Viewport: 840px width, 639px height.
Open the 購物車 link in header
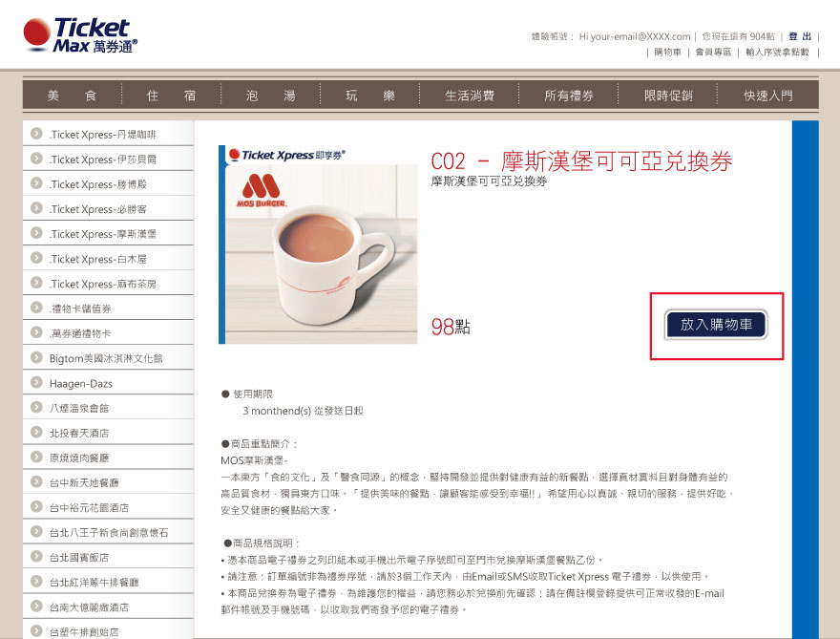[667, 52]
